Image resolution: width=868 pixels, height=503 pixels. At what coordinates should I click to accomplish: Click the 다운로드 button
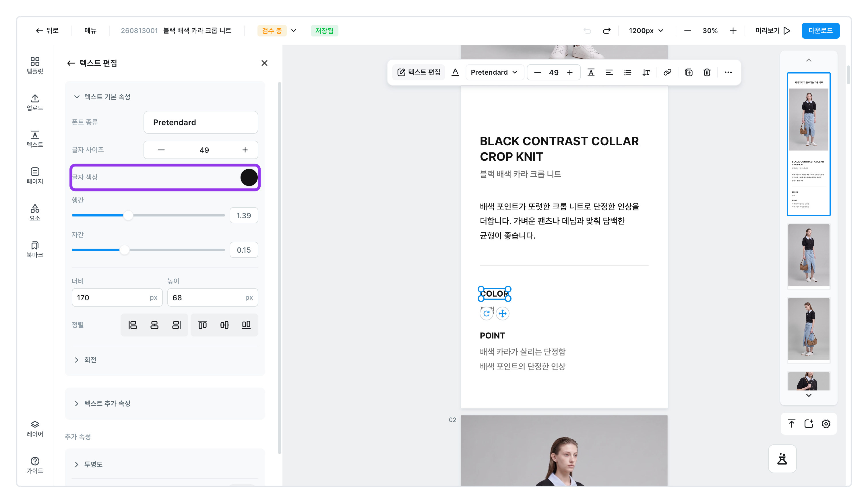point(820,31)
